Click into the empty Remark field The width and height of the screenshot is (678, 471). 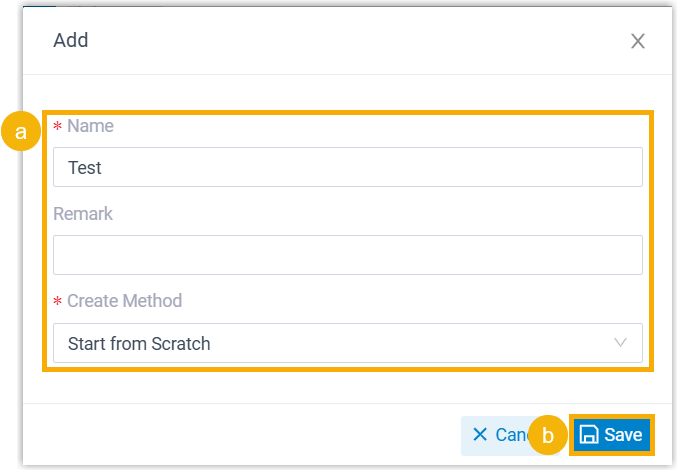pos(347,255)
